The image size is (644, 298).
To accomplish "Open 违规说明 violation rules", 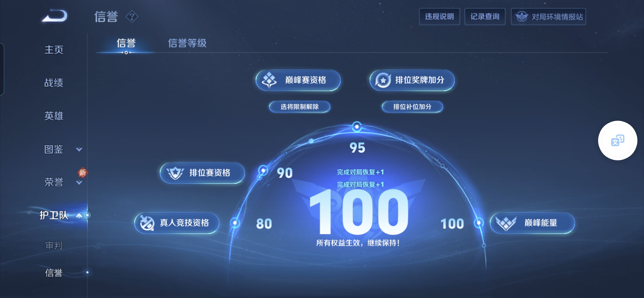I will point(439,17).
